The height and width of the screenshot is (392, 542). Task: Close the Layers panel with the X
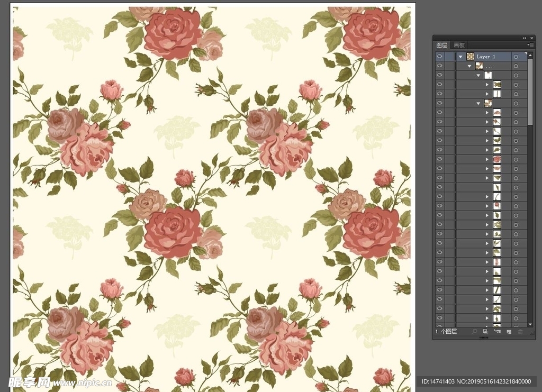tap(531, 38)
